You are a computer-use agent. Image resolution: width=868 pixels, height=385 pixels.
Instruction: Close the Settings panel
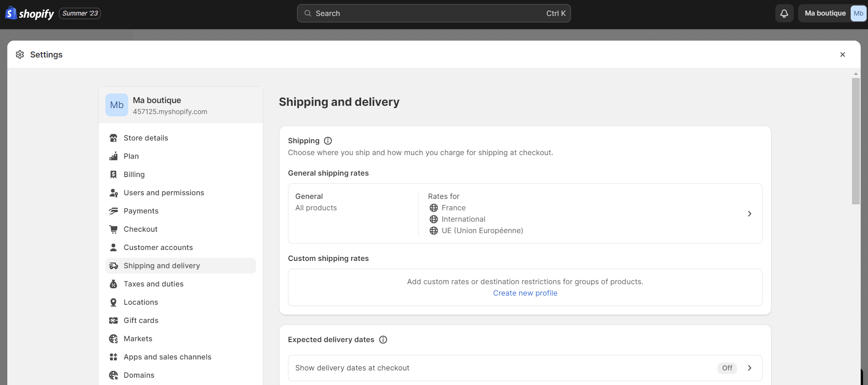(x=842, y=55)
